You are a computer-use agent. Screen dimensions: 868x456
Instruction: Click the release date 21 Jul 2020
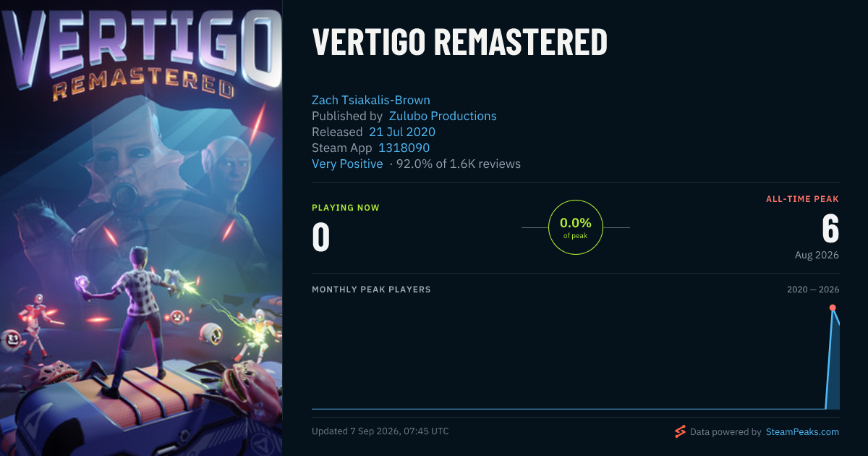(402, 132)
